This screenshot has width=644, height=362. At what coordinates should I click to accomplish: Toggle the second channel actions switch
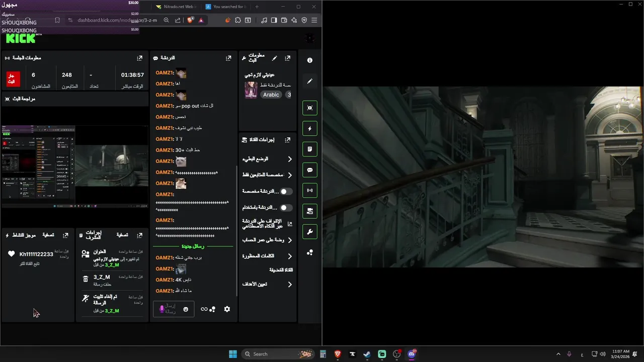(286, 208)
